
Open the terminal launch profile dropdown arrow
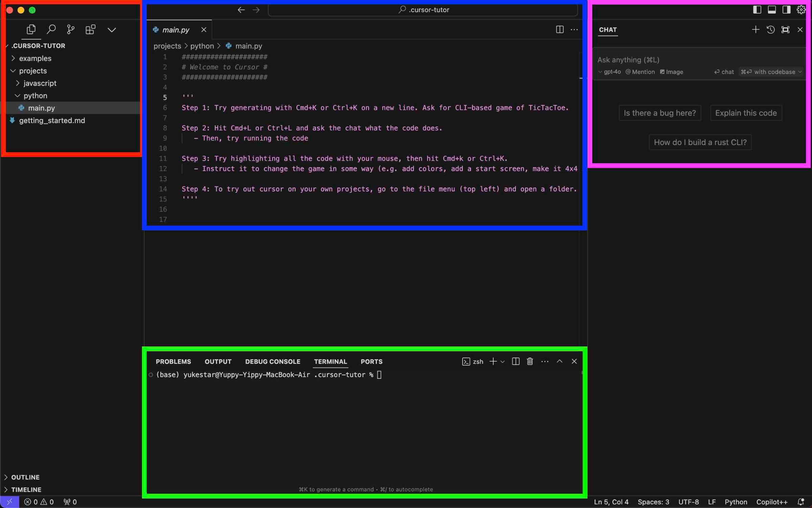[502, 362]
